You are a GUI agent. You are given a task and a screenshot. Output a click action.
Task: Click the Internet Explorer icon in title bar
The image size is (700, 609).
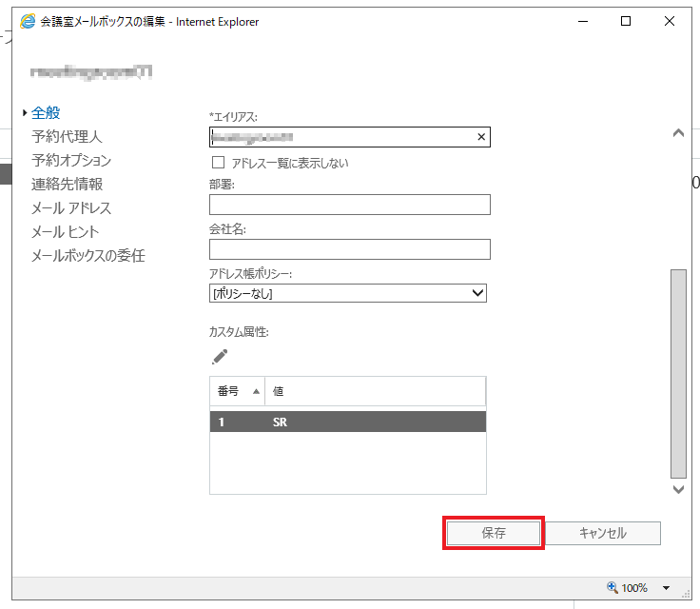[x=29, y=21]
